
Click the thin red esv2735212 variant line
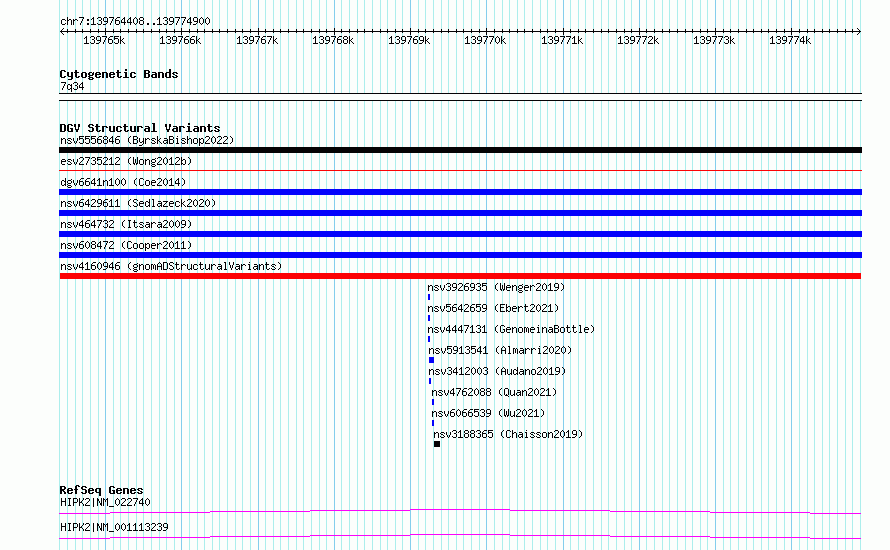(460, 170)
